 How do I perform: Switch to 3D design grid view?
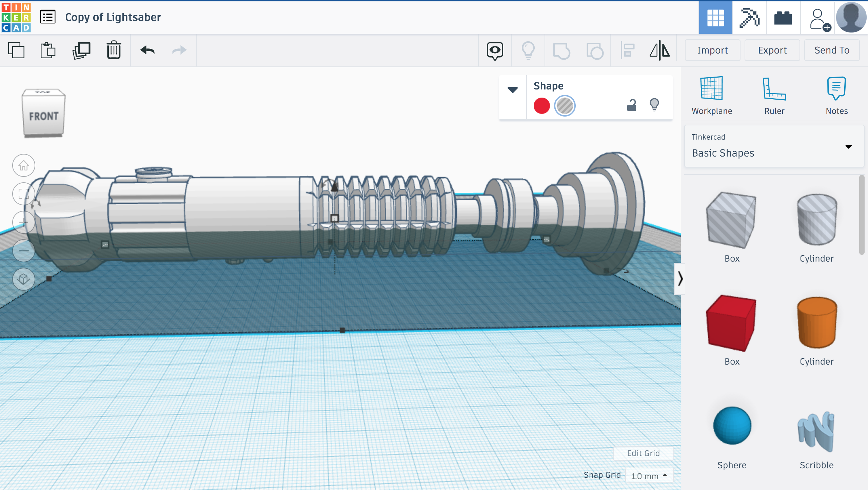(715, 18)
